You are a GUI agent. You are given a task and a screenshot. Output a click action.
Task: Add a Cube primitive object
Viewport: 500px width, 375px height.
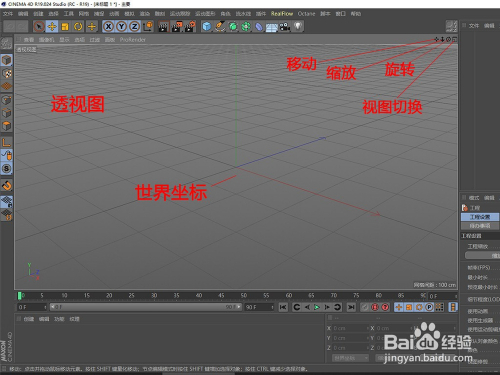tap(207, 26)
